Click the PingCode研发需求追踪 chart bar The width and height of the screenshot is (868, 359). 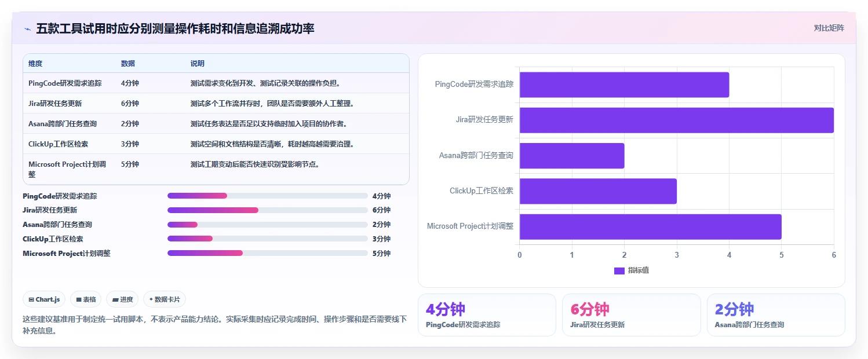coord(624,85)
